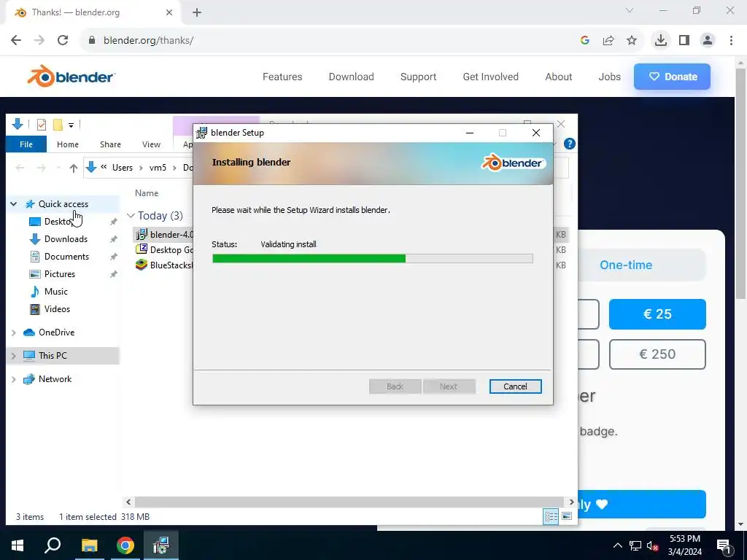
Task: Click the share page icon in address bar
Action: click(x=608, y=41)
